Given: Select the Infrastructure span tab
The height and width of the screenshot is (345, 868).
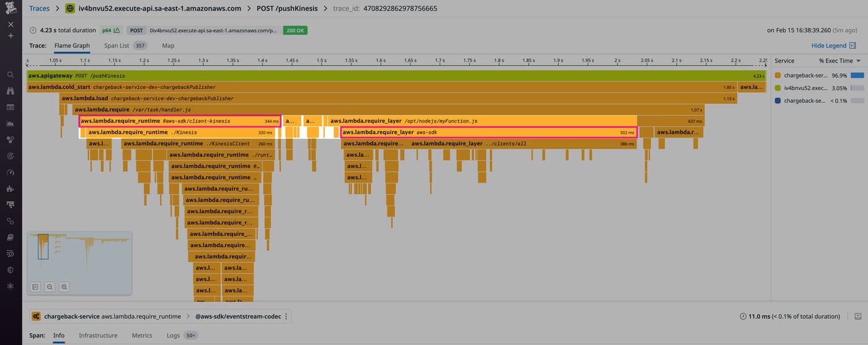Looking at the screenshot, I should coord(98,335).
